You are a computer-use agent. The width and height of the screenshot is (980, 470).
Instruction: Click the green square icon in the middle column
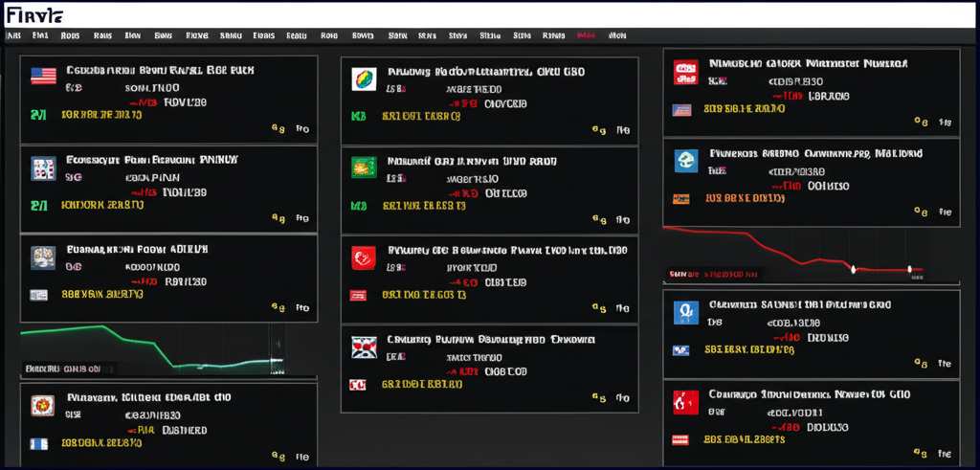click(363, 168)
